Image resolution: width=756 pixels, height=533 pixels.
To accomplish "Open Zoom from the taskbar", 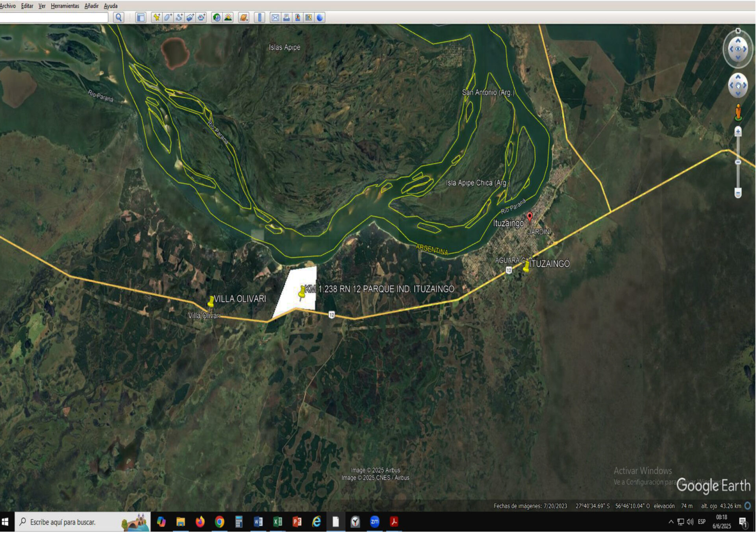I will (374, 522).
